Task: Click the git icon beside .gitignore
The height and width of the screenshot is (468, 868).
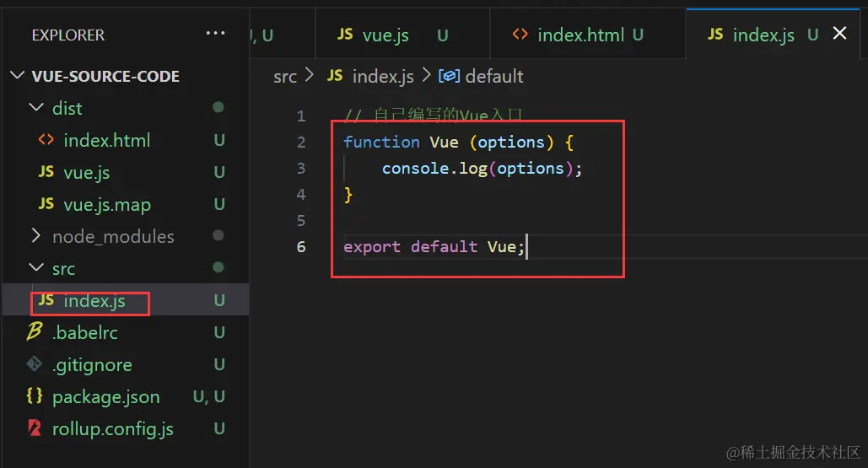Action: click(x=35, y=364)
